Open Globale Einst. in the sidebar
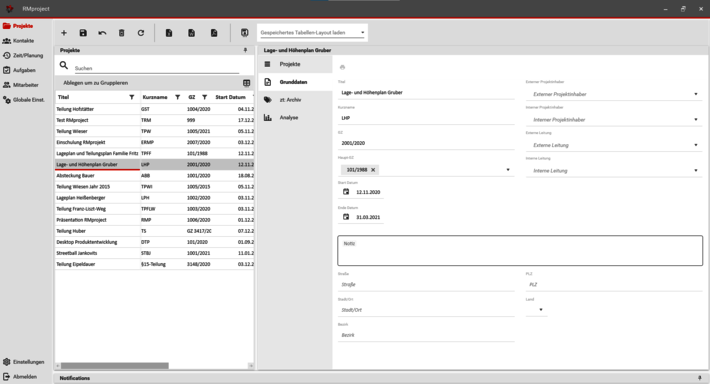Screen dimensions: 710x384 tap(24, 100)
